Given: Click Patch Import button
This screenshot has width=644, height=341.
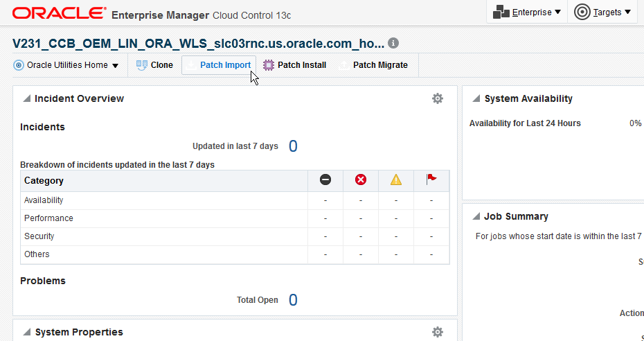Looking at the screenshot, I should pos(219,65).
